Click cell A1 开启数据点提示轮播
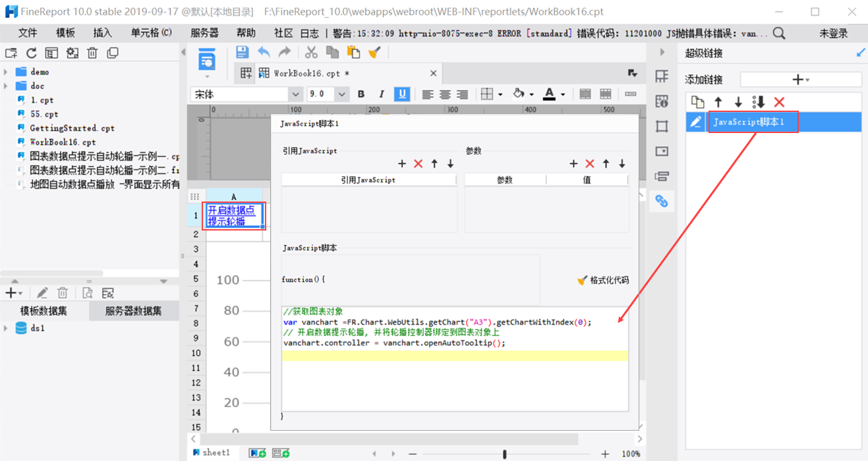This screenshot has height=461, width=868. tap(233, 215)
